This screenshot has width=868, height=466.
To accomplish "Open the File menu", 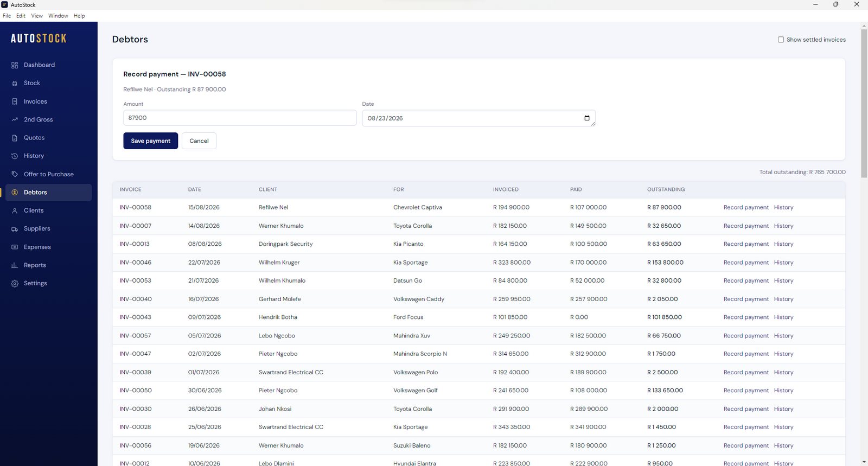I will point(7,16).
